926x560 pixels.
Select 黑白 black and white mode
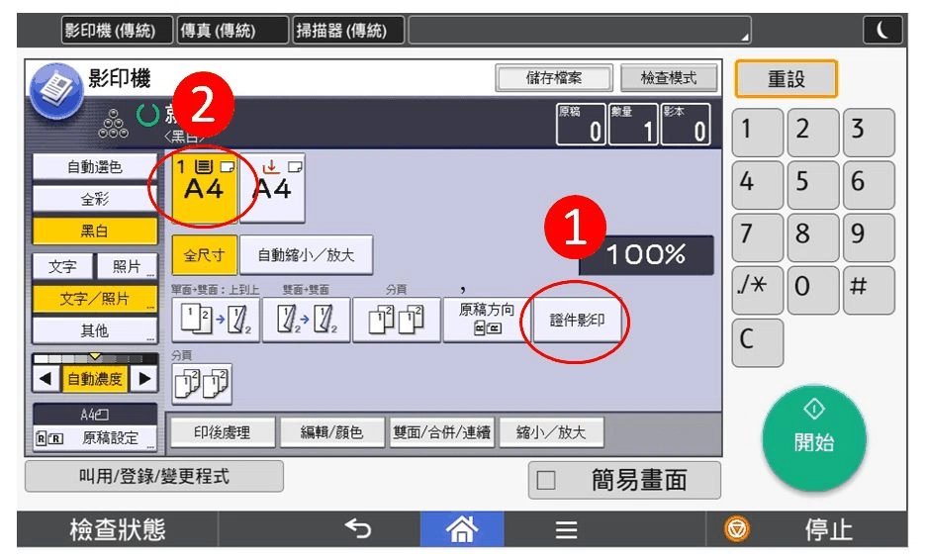click(x=95, y=231)
